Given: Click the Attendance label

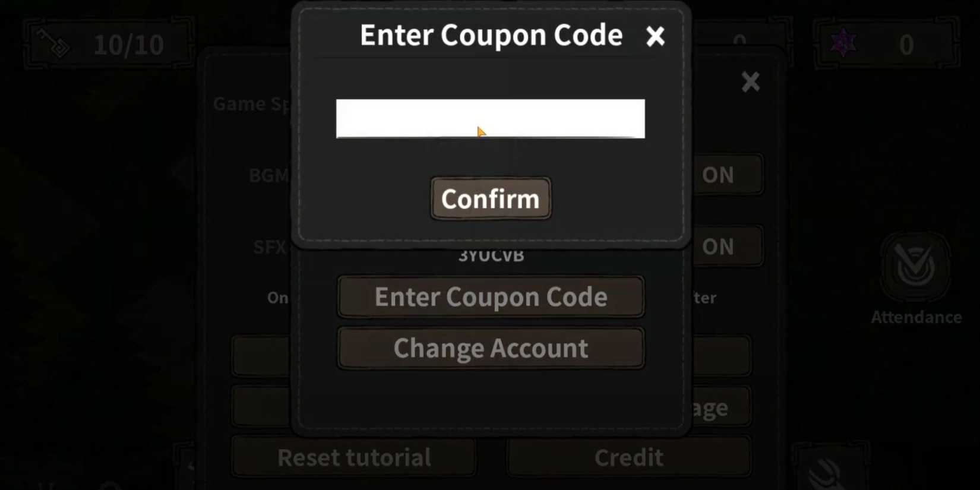Looking at the screenshot, I should pyautogui.click(x=916, y=317).
